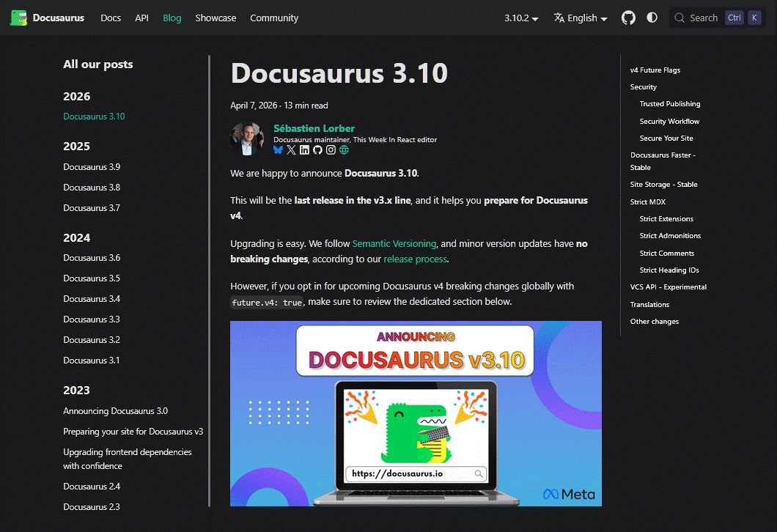Jump to Translations section
The image size is (777, 532).
click(649, 305)
